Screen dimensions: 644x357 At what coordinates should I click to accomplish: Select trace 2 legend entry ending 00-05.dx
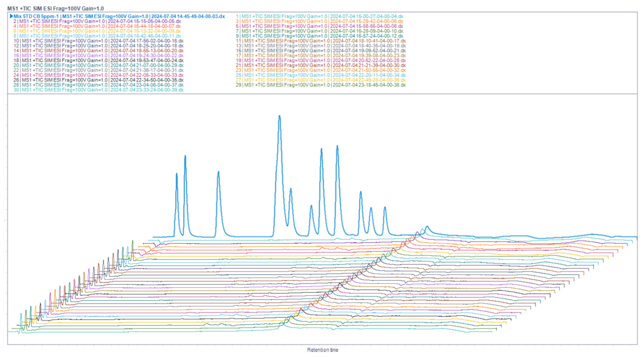[x=97, y=21]
